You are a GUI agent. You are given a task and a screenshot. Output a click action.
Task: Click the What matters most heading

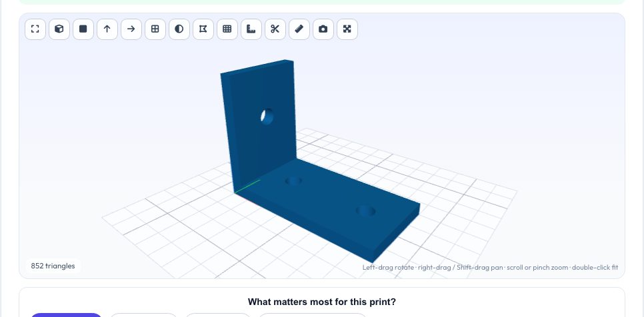[x=322, y=302]
